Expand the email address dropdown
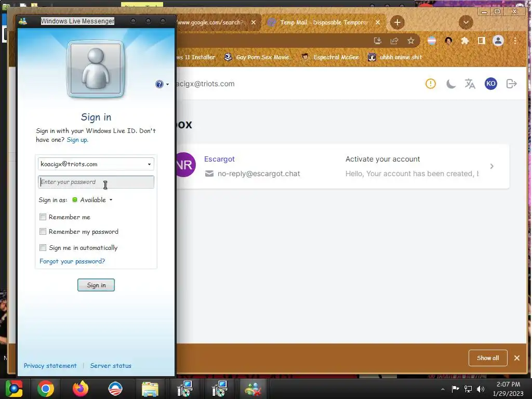The image size is (532, 399). [x=149, y=164]
